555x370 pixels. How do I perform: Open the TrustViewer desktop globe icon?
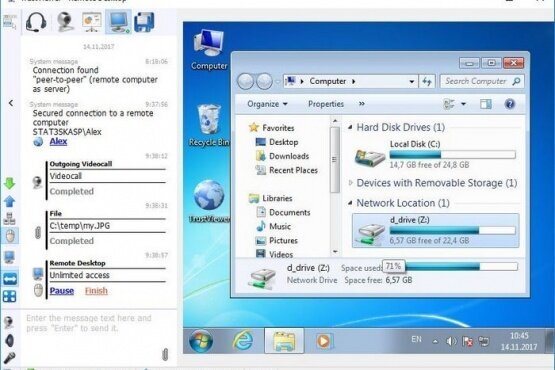click(209, 202)
